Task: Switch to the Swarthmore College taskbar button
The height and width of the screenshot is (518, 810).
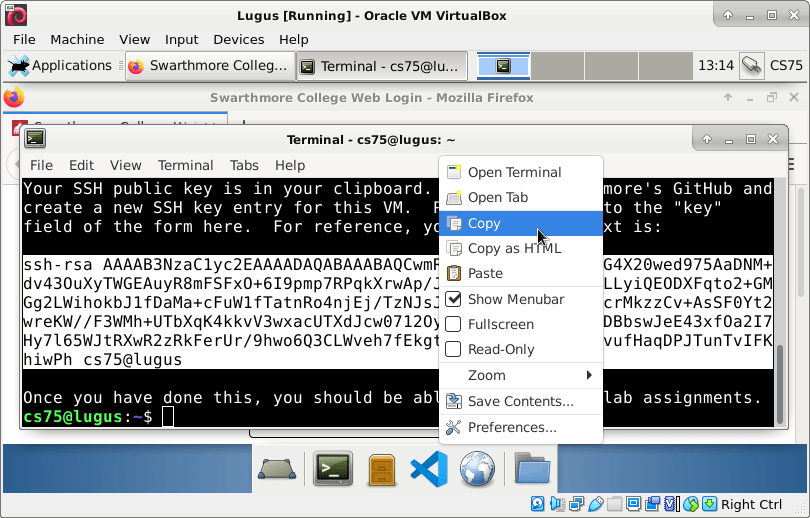Action: (210, 66)
